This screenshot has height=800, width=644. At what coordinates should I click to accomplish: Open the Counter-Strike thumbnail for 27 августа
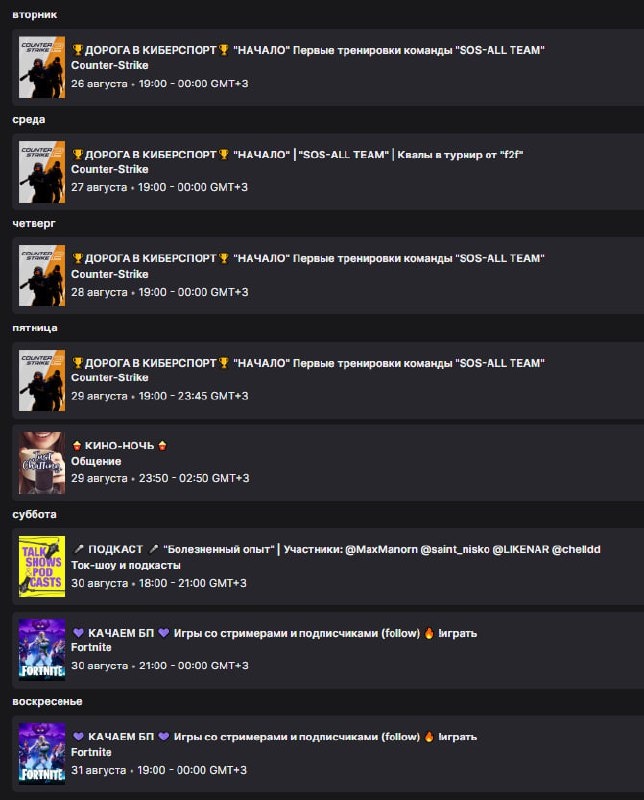[x=42, y=172]
